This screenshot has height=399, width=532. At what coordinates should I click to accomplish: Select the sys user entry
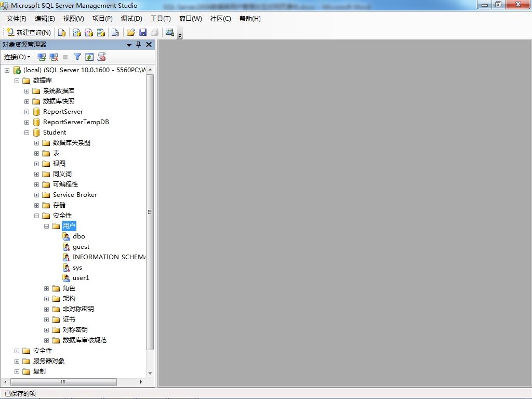click(x=77, y=268)
